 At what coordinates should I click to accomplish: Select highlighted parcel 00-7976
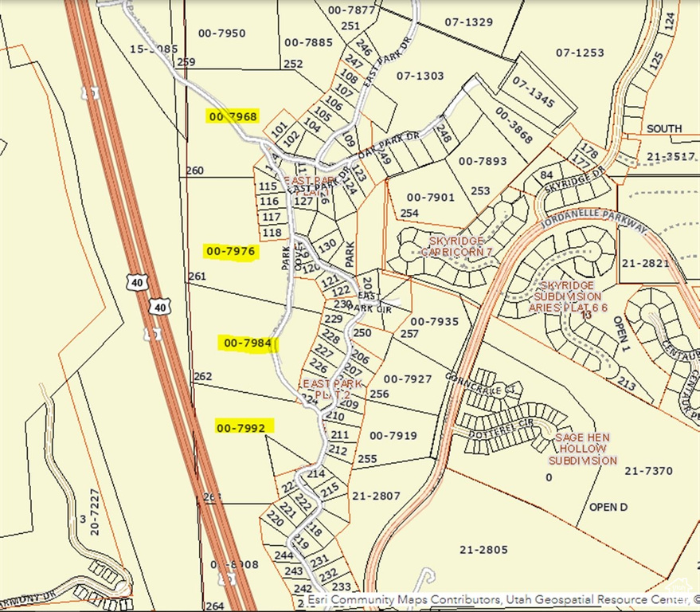(230, 251)
